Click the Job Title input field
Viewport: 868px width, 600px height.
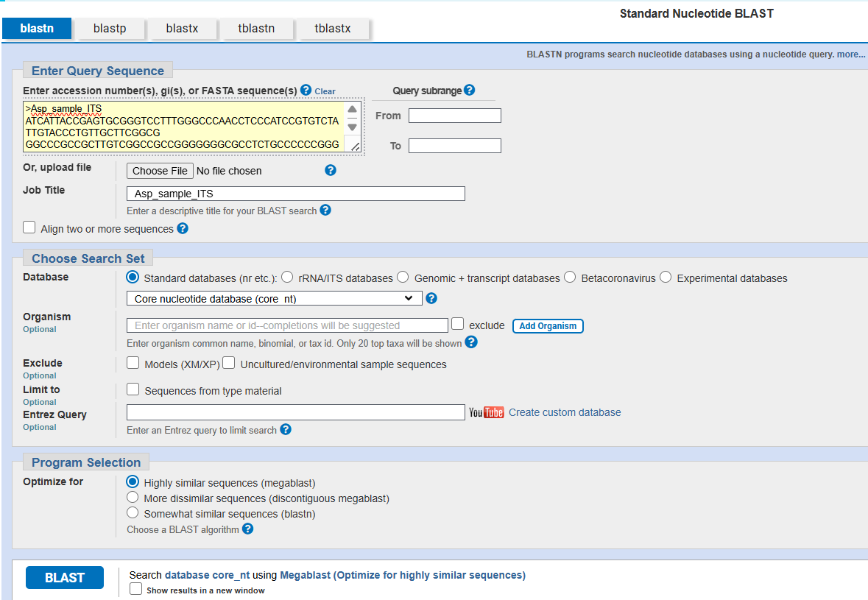click(296, 193)
